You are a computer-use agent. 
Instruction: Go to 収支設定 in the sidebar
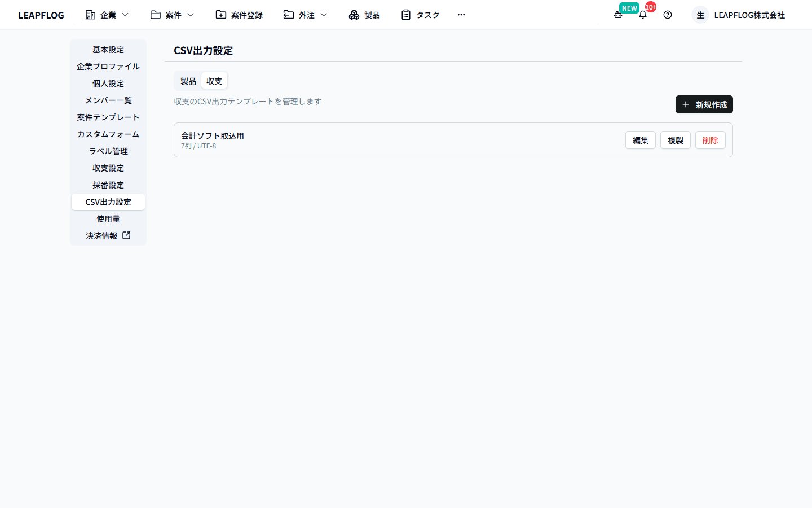click(108, 168)
